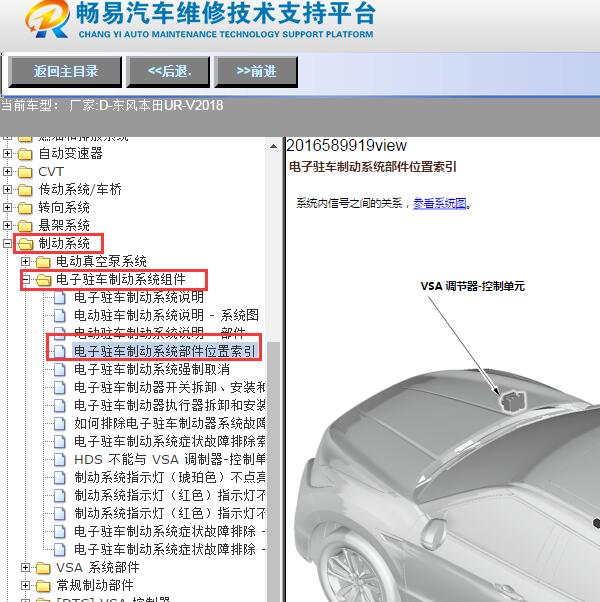The height and width of the screenshot is (602, 600).
Task: Click the 转向系统 folder icon
Action: pyautogui.click(x=25, y=208)
